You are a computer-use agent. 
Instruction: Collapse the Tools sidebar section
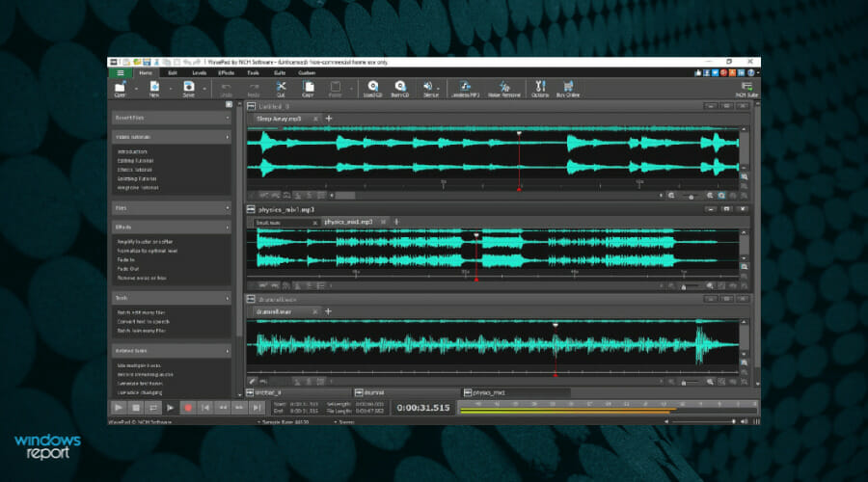(x=172, y=298)
